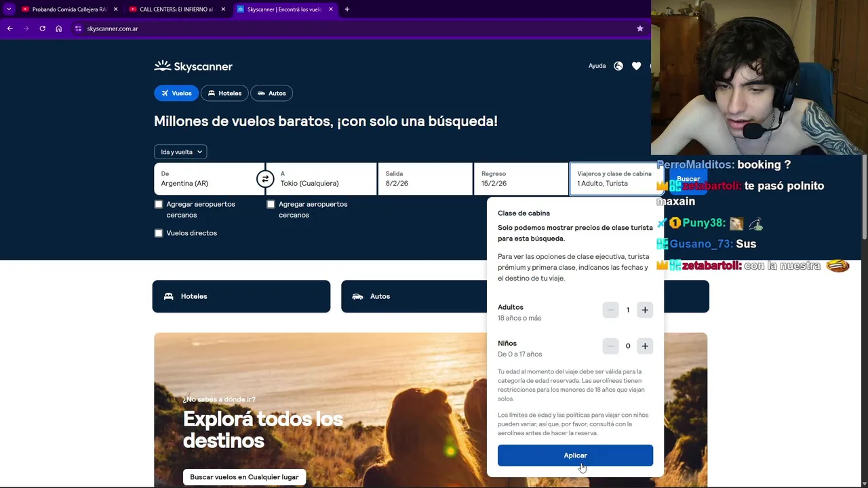Click the 'De' origin field Argentina (AR)
The height and width of the screenshot is (488, 868).
point(209,179)
